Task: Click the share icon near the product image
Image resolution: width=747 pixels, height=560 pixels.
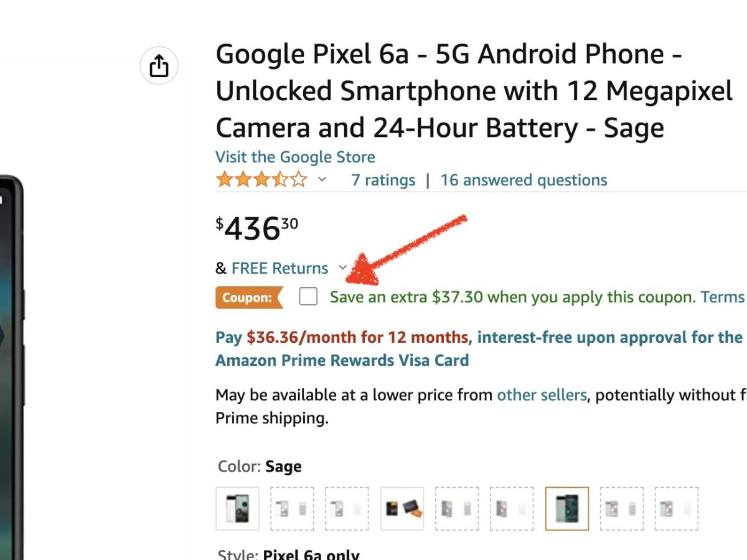Action: (x=159, y=65)
